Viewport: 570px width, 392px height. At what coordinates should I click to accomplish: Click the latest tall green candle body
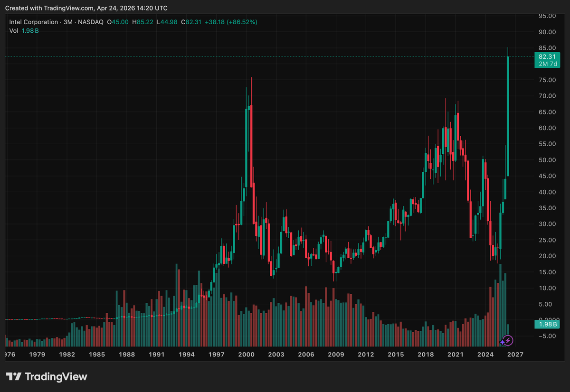(508, 116)
